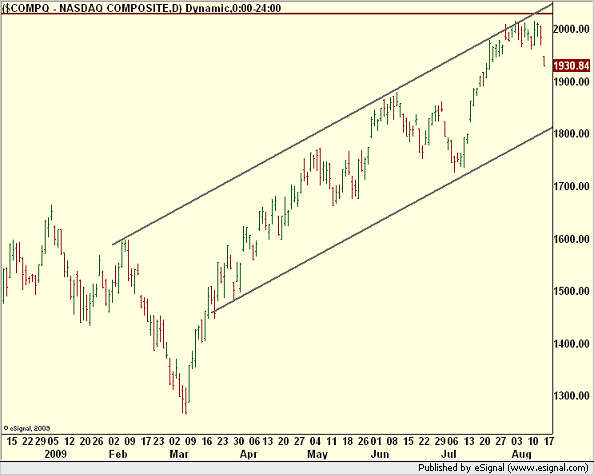Click the 2009 year label on time axis
This screenshot has height=475, width=594.
(56, 454)
